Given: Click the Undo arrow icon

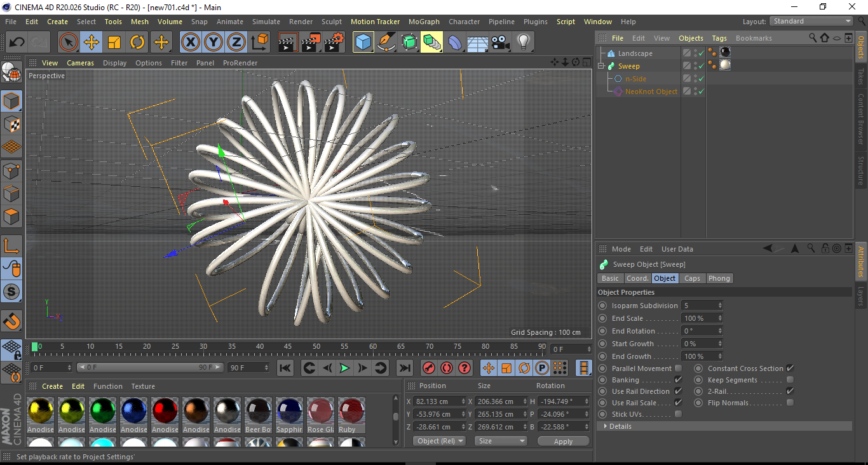Looking at the screenshot, I should [17, 43].
